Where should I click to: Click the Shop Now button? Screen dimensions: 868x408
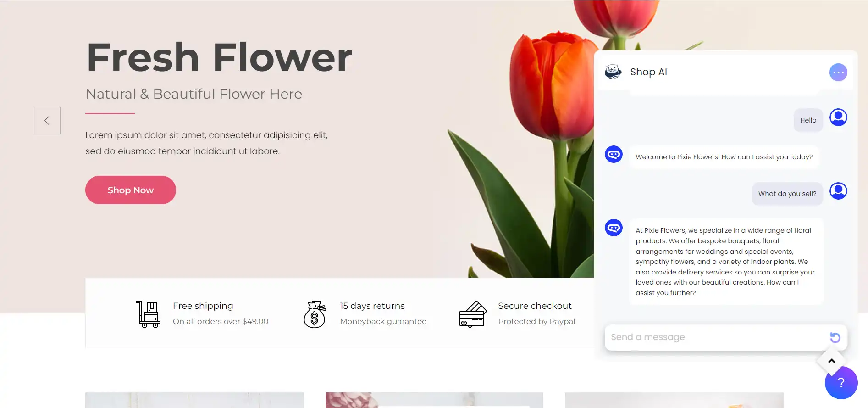(x=131, y=190)
